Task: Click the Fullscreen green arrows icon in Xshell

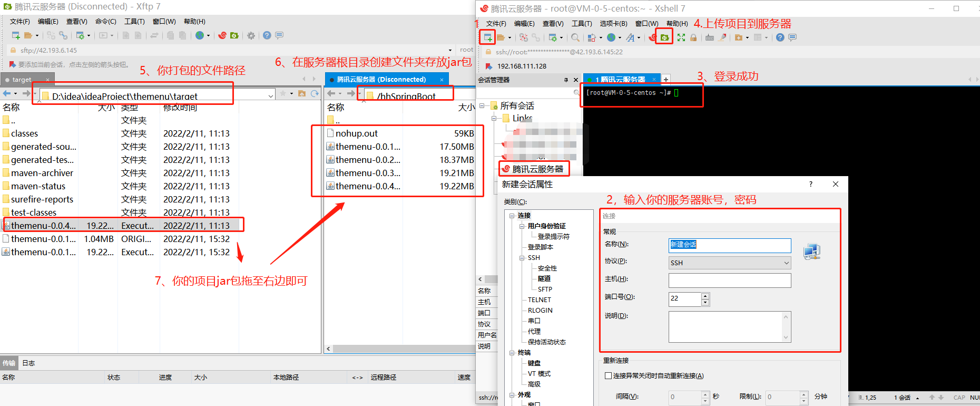Action: [x=681, y=37]
